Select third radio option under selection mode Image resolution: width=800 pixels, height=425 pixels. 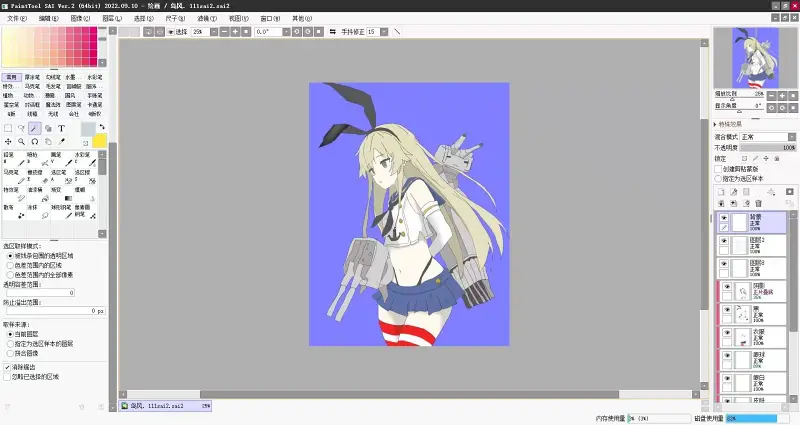click(10, 274)
